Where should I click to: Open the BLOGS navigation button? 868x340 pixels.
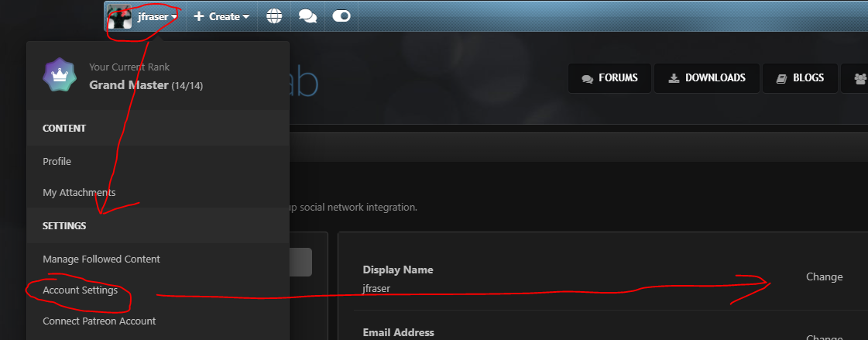[800, 78]
